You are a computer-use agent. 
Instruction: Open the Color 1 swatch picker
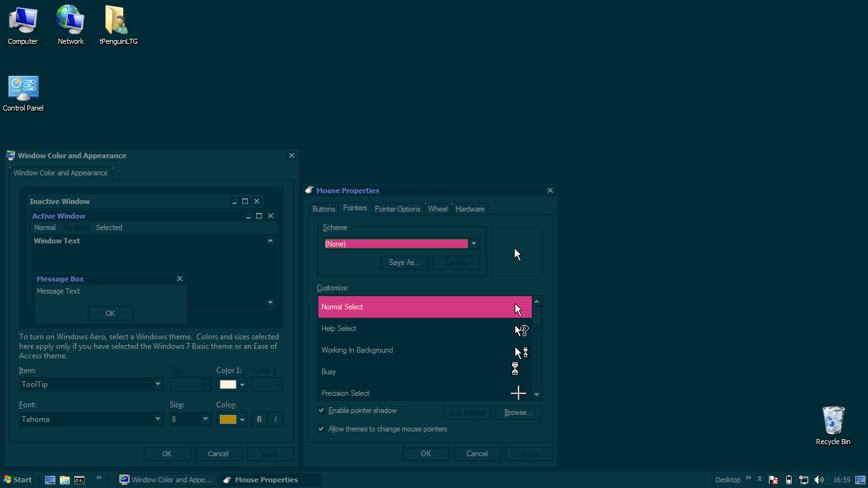[232, 384]
